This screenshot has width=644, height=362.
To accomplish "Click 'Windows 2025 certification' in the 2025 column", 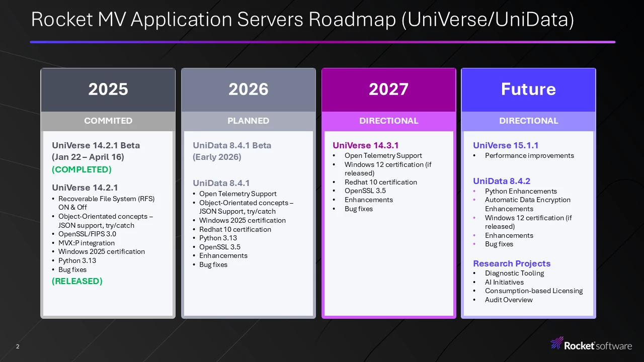I will tap(101, 251).
